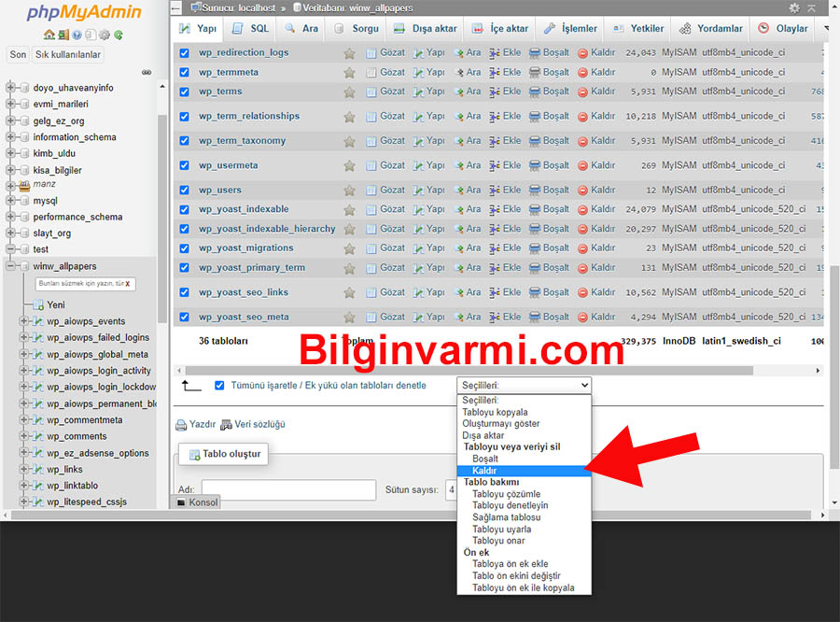Open the phpMyAdmin home icon
Image resolution: width=840 pixels, height=622 pixels.
point(49,35)
